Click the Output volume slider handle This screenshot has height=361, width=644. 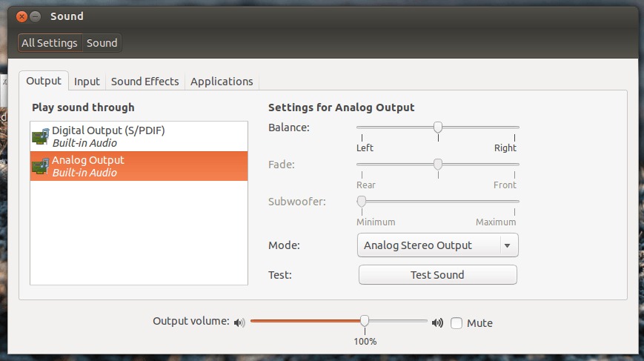pyautogui.click(x=365, y=321)
